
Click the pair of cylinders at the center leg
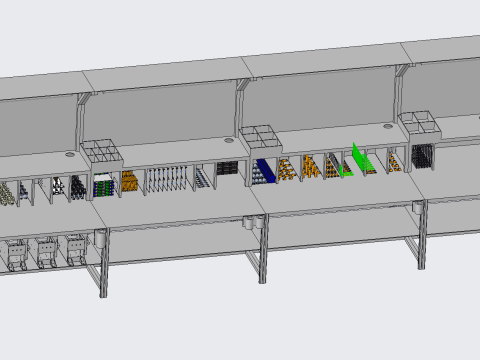tap(253, 222)
